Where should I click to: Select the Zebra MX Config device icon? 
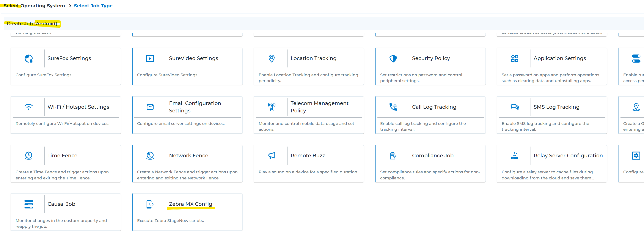(x=150, y=204)
